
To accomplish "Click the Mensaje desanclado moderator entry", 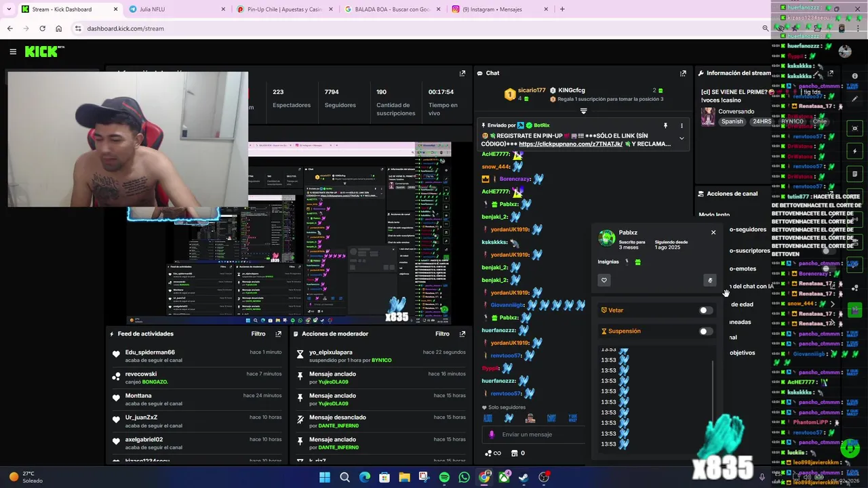I will [x=381, y=421].
